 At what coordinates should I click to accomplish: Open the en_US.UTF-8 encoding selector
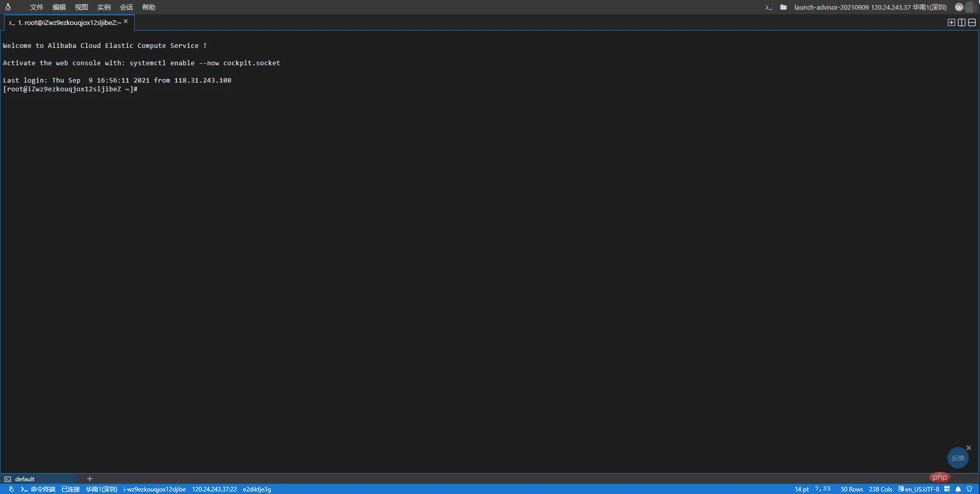click(x=919, y=489)
